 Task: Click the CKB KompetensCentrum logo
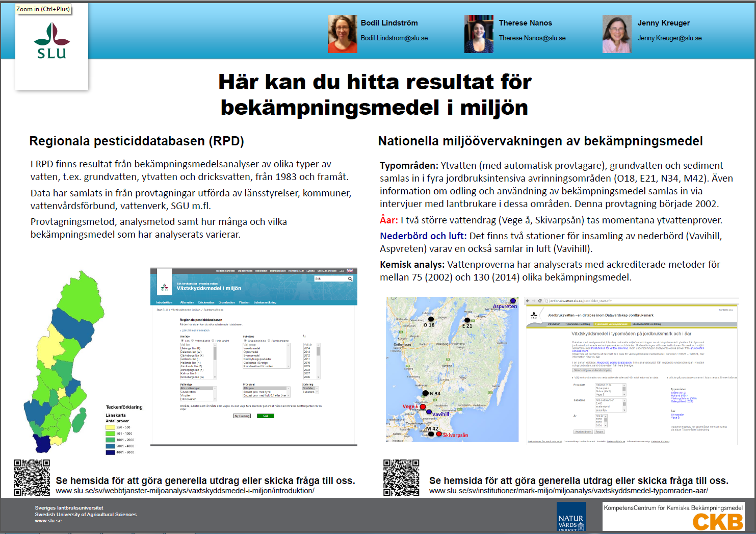(x=673, y=517)
